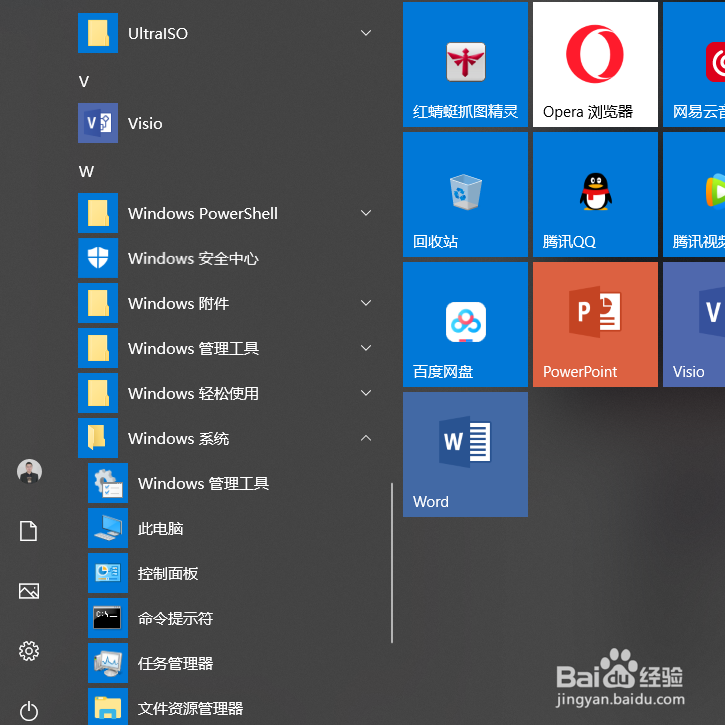
Task: Expand the Windows 附件 chevron
Action: pos(366,303)
